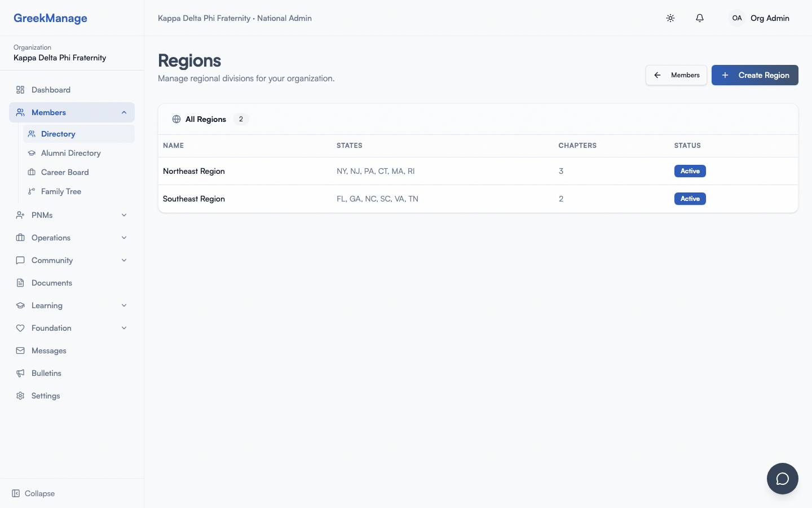Open the notifications bell icon

point(699,18)
